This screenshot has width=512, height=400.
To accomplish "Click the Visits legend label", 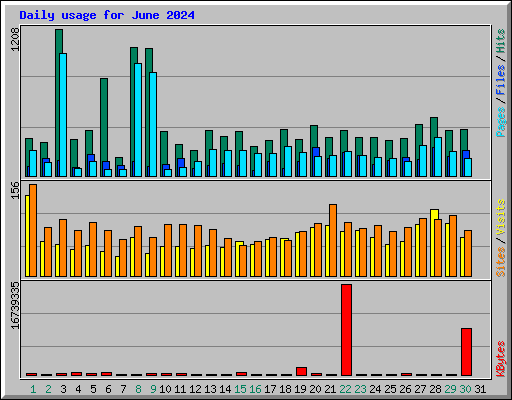I will (x=501, y=218).
